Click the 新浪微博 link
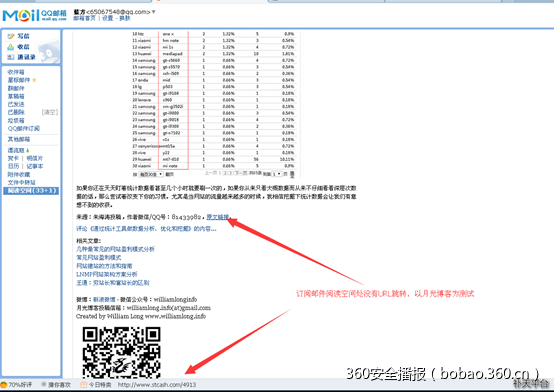Image resolution: width=554 pixels, height=392 pixels. (104, 300)
